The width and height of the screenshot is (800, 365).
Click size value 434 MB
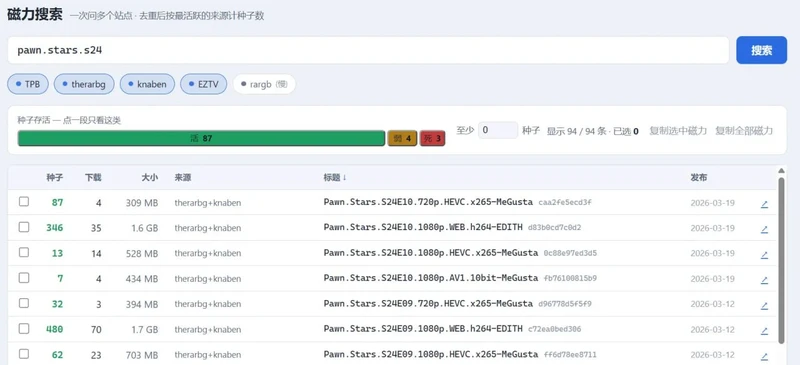coord(142,279)
